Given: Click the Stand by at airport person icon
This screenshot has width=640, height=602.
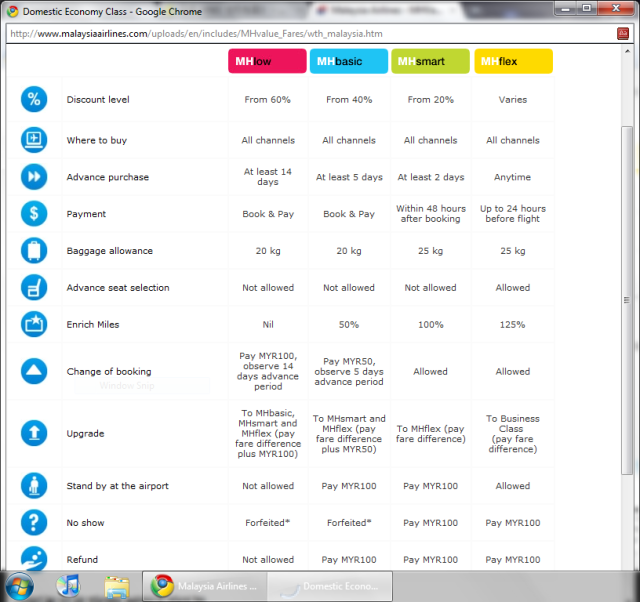Looking at the screenshot, I should (x=34, y=486).
